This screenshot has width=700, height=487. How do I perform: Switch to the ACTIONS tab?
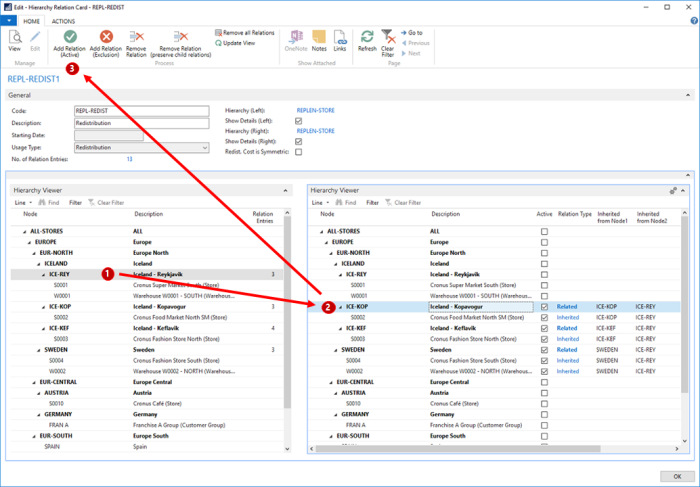click(63, 20)
